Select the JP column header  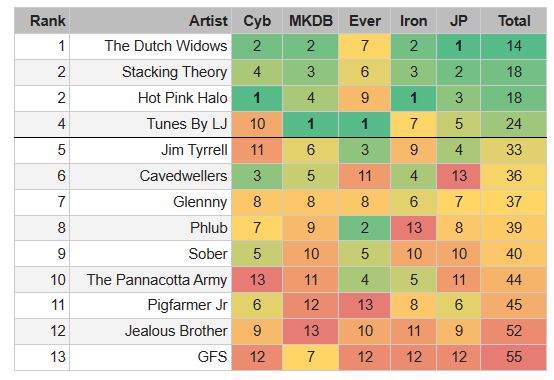[458, 21]
